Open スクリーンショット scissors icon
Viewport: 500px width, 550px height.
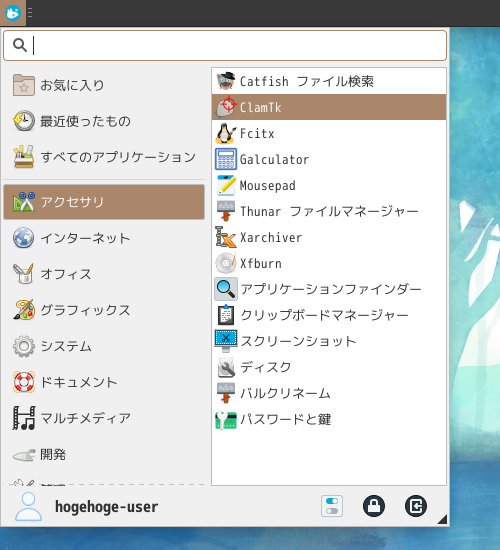pos(226,341)
